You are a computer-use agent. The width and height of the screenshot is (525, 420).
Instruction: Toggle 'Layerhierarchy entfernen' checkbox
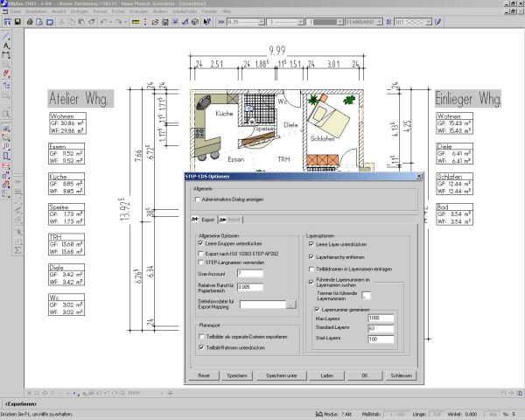[x=311, y=257]
